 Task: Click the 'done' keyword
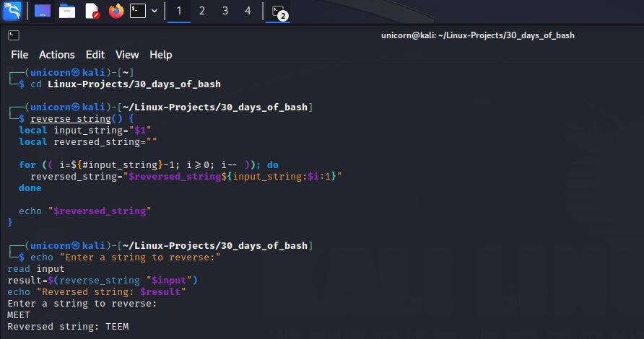[30, 188]
